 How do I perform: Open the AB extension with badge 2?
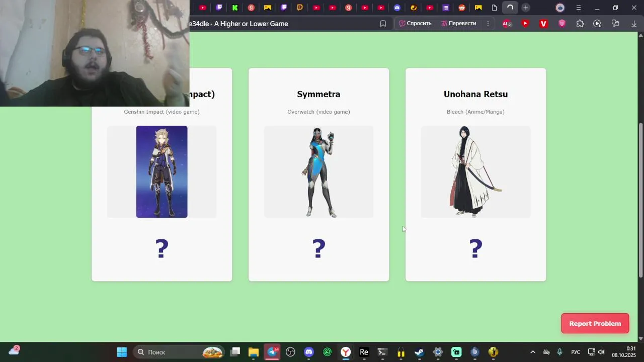coord(507,24)
